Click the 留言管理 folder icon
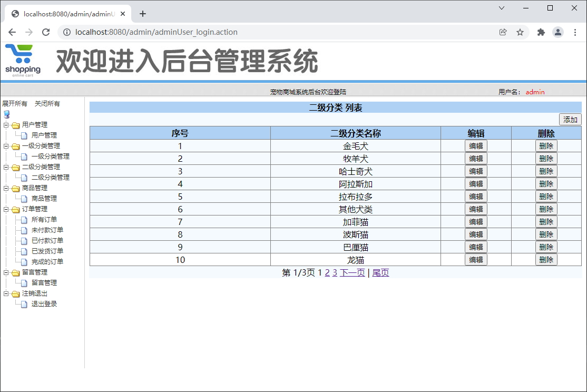 coord(15,272)
